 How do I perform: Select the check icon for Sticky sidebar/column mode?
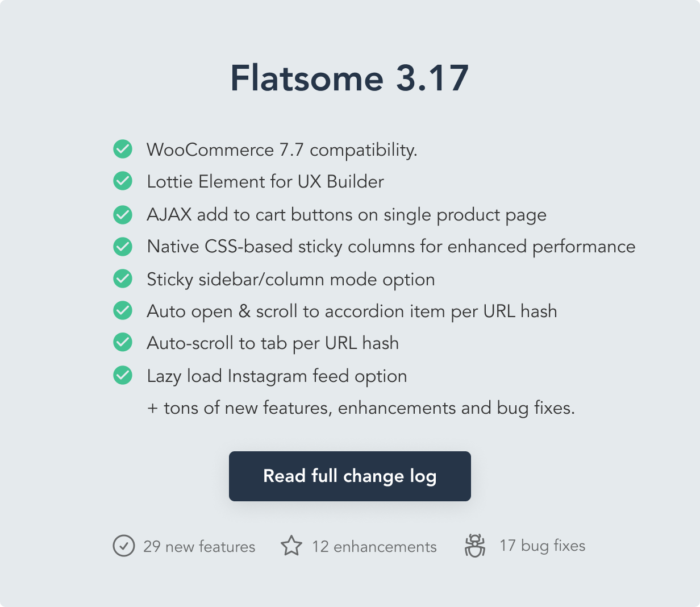coord(123,278)
